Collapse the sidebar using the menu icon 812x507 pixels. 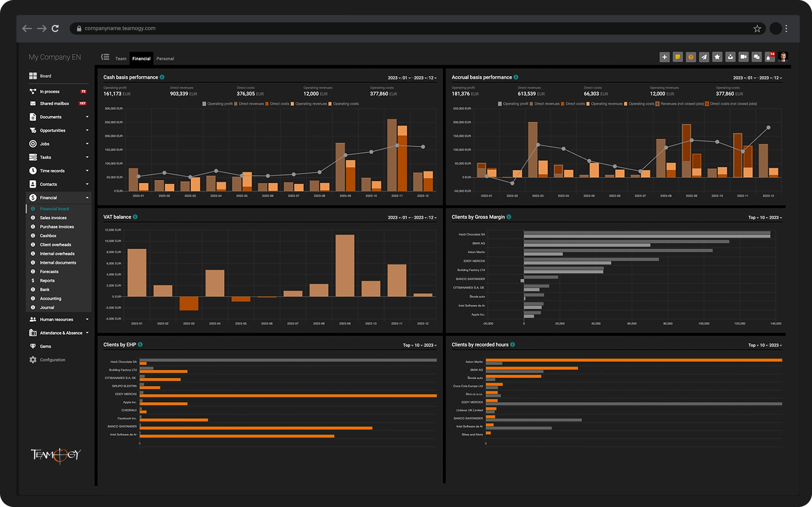point(105,57)
